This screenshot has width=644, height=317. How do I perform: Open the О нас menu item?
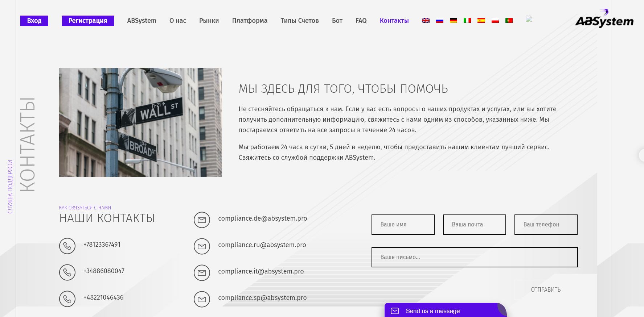[x=178, y=21]
